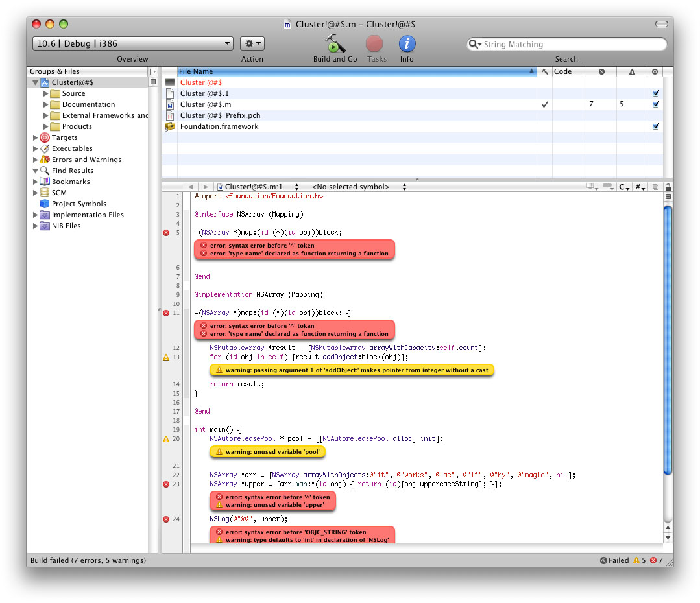Sort by the Code column header
Image resolution: width=700 pixels, height=603 pixels.
click(569, 71)
